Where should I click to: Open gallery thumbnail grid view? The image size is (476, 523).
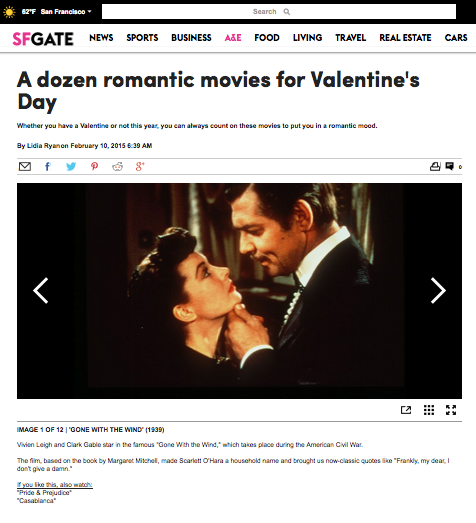(x=429, y=410)
